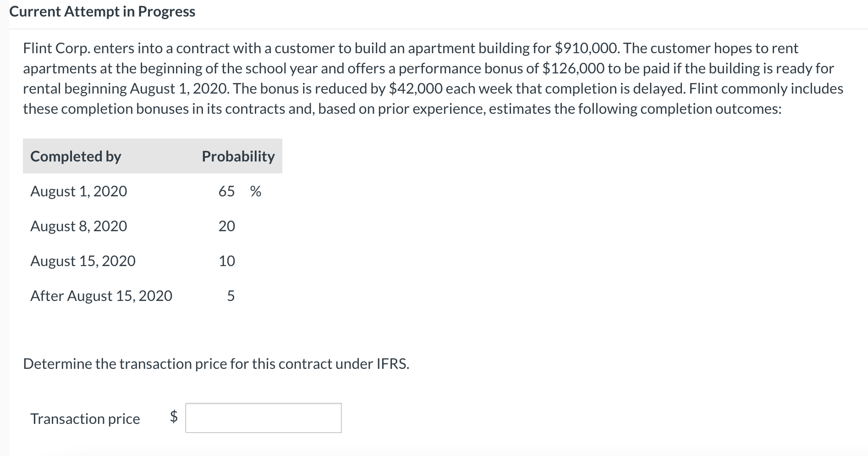Select the Completed by column header
This screenshot has height=456, width=868.
click(75, 156)
